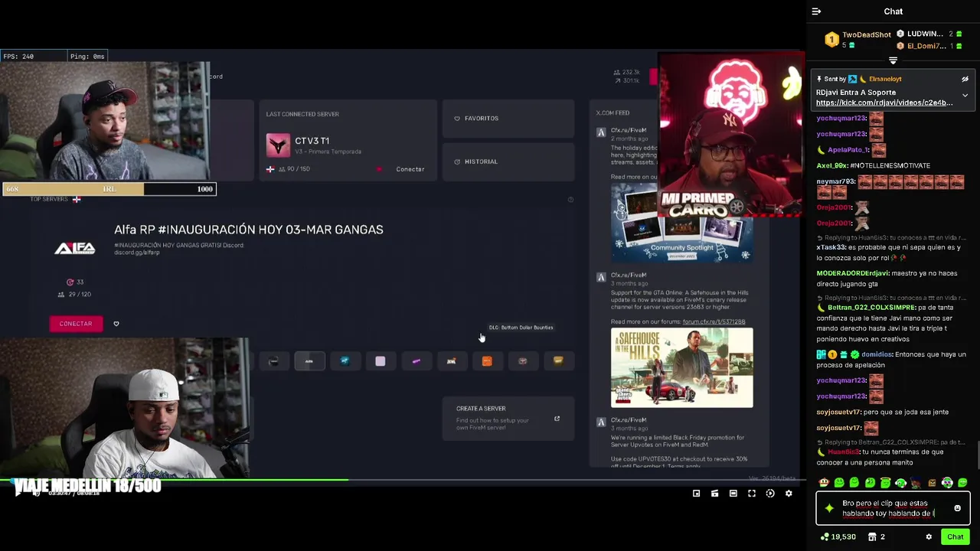Click the external link icon on Create a Server
This screenshot has height=551, width=980.
pyautogui.click(x=557, y=419)
